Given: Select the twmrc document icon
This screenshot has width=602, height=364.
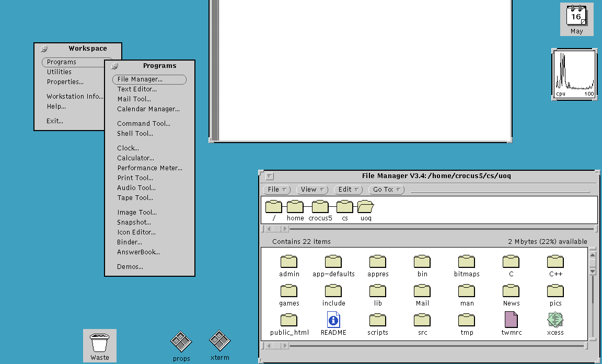Looking at the screenshot, I should [x=511, y=320].
